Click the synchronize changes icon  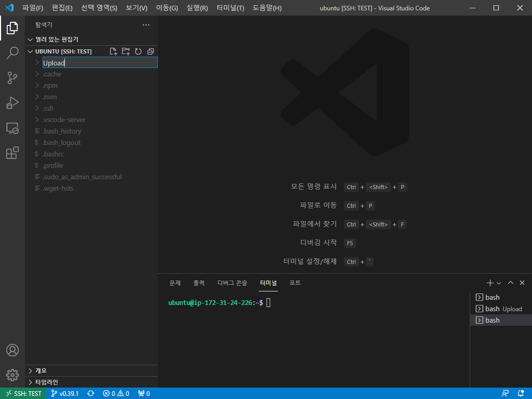pos(90,394)
